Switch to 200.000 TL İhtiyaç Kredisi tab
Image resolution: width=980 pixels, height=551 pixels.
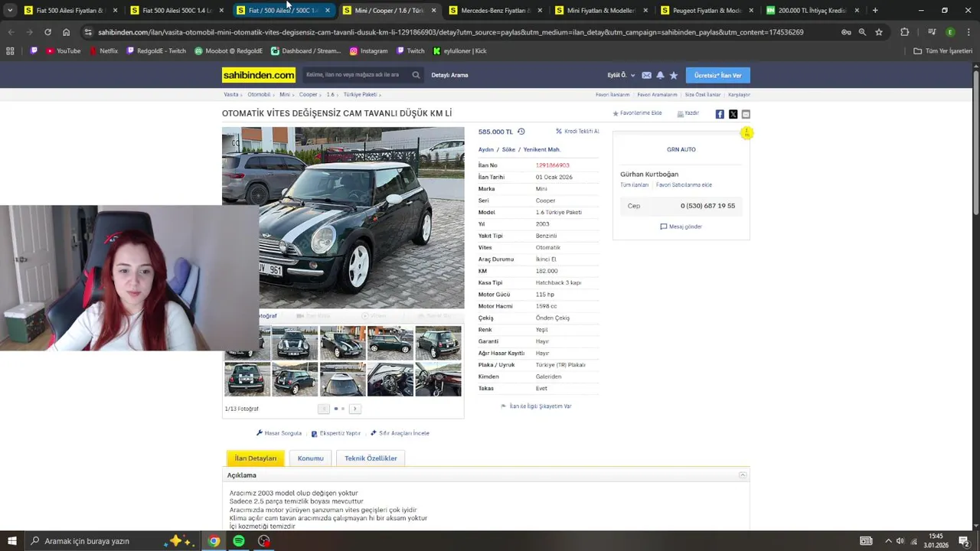(813, 11)
